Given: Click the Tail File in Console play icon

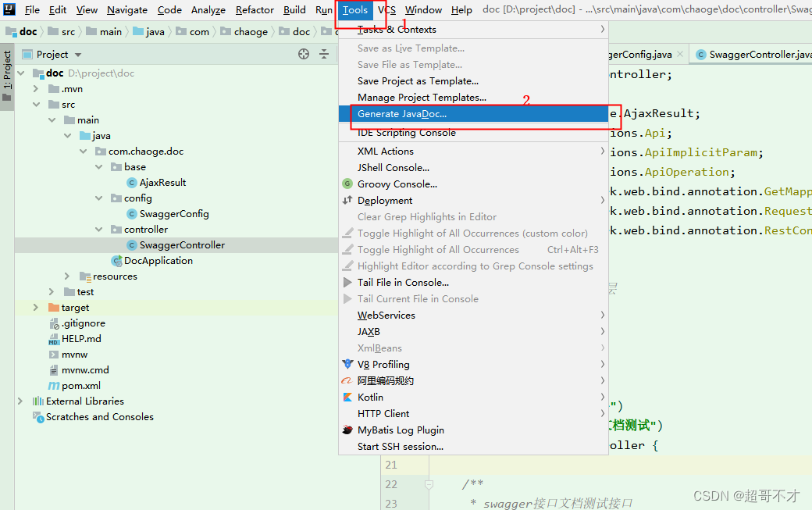Looking at the screenshot, I should click(x=347, y=282).
